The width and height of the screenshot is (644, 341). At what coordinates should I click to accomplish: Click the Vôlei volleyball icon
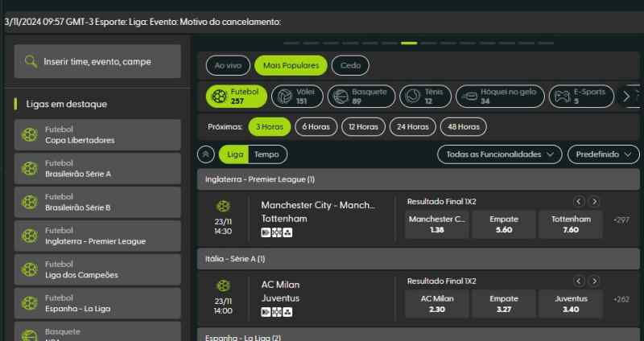coord(285,97)
